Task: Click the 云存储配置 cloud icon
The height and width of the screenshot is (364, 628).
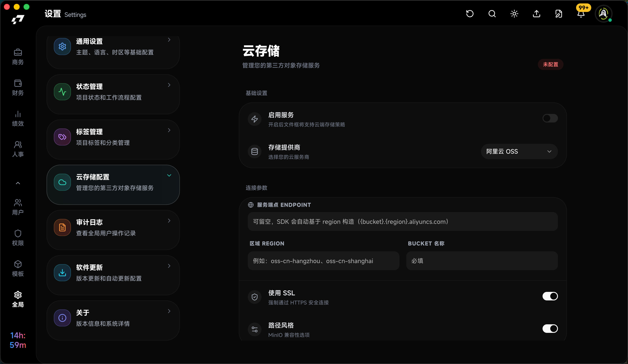Action: click(62, 182)
